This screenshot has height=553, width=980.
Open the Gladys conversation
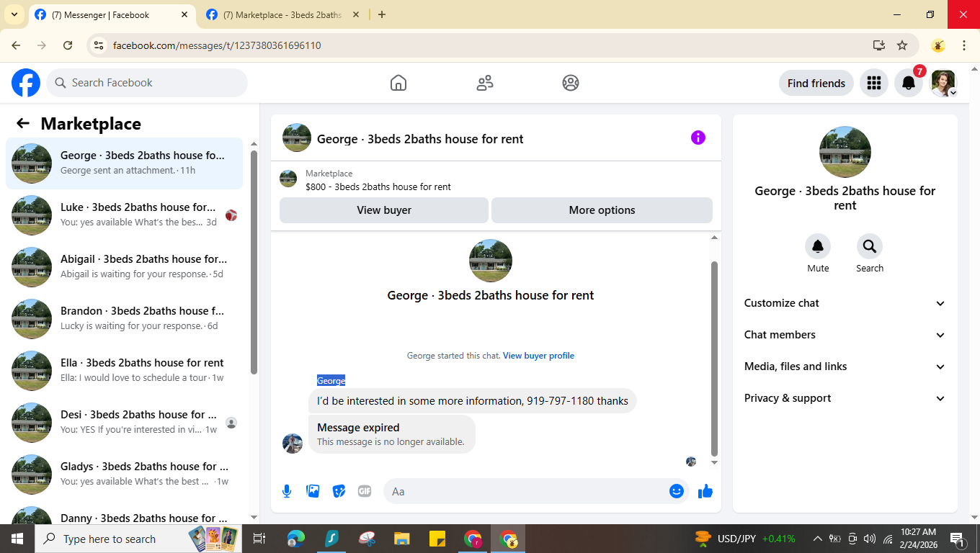[x=124, y=475]
